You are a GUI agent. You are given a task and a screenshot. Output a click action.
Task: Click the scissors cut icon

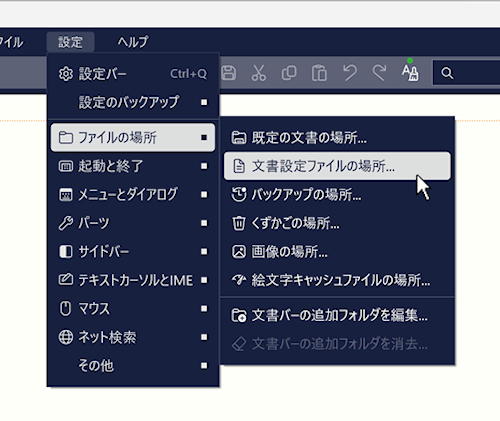click(259, 73)
